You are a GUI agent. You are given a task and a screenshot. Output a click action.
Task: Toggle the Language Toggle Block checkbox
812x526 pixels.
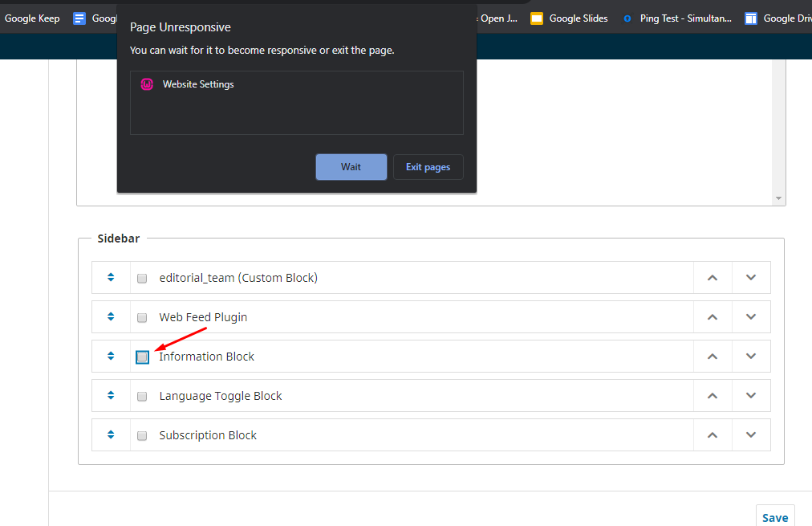[x=142, y=397]
